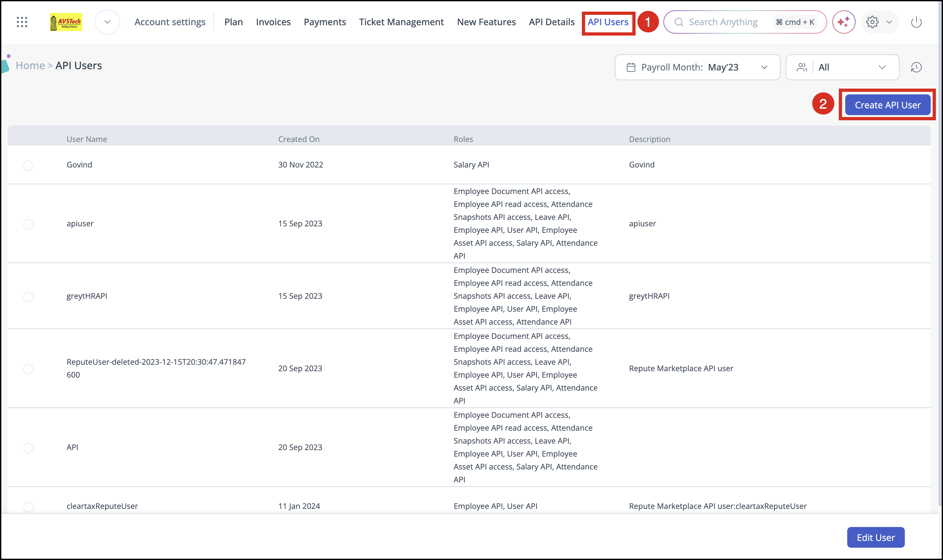Screen dimensions: 943x560
Task: Open the settings gear icon
Action: pos(872,22)
